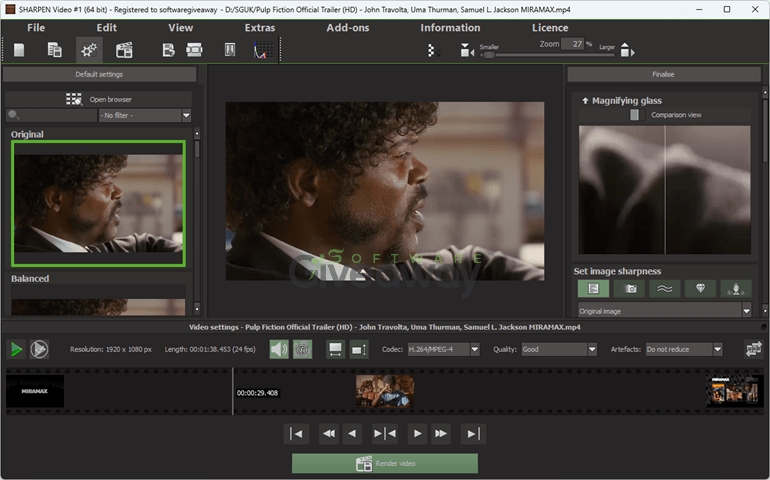This screenshot has height=480, width=770.
Task: Select the diamond sharpness preset icon
Action: [700, 288]
